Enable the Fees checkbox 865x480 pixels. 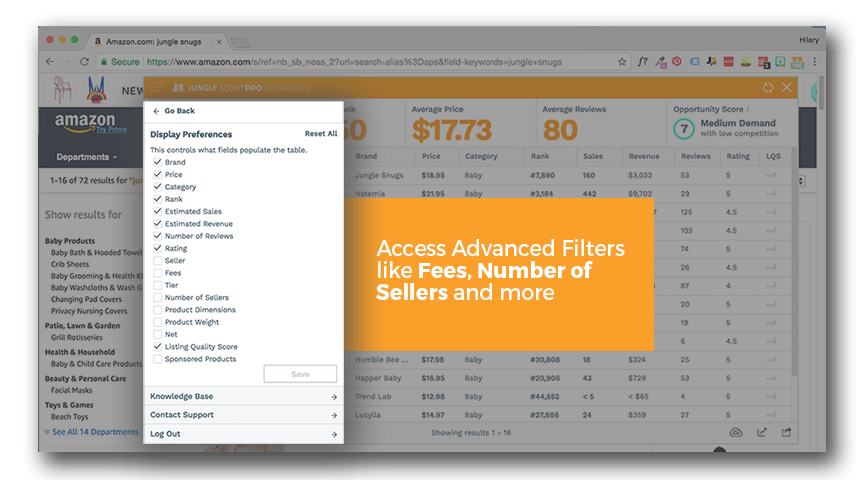click(x=158, y=273)
